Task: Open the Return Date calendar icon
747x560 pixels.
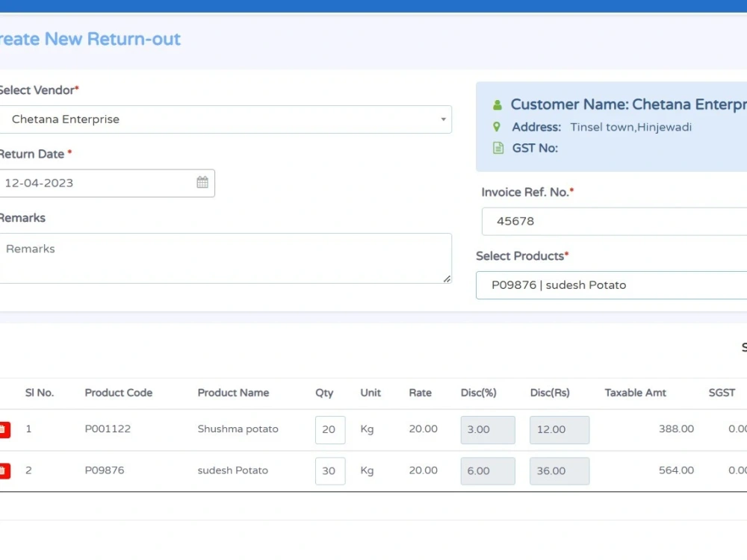Action: tap(202, 182)
